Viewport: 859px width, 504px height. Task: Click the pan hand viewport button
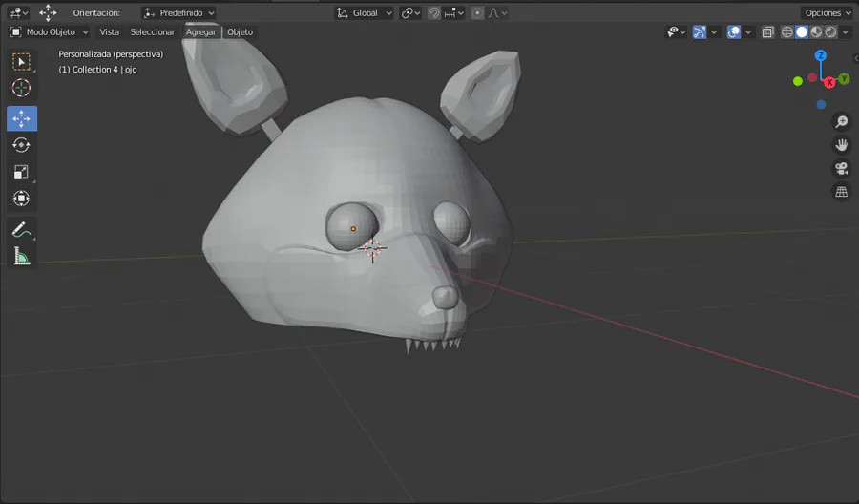click(x=842, y=145)
